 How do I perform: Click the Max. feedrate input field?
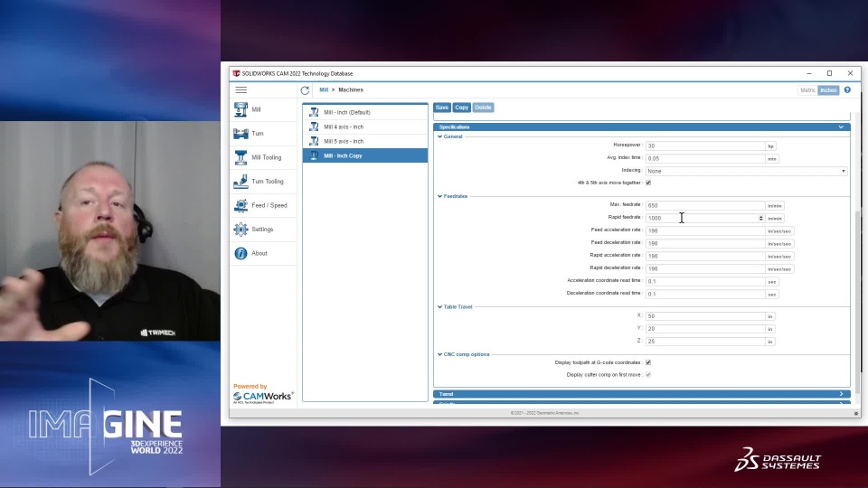coord(705,205)
